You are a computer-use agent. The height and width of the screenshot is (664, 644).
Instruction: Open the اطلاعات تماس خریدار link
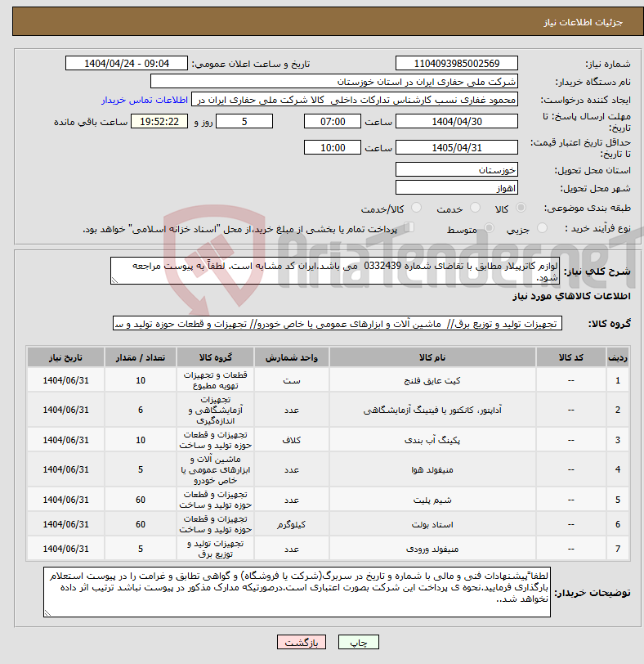(145, 100)
